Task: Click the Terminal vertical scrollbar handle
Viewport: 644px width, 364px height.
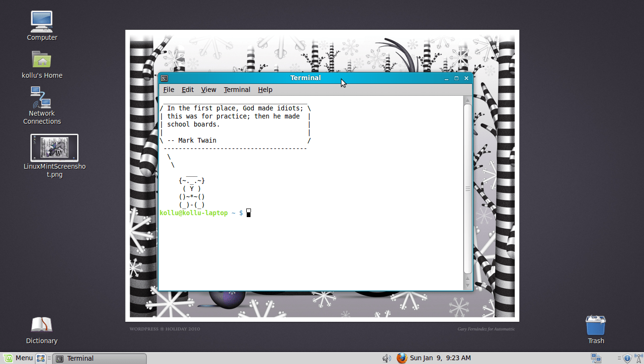Action: (x=468, y=189)
